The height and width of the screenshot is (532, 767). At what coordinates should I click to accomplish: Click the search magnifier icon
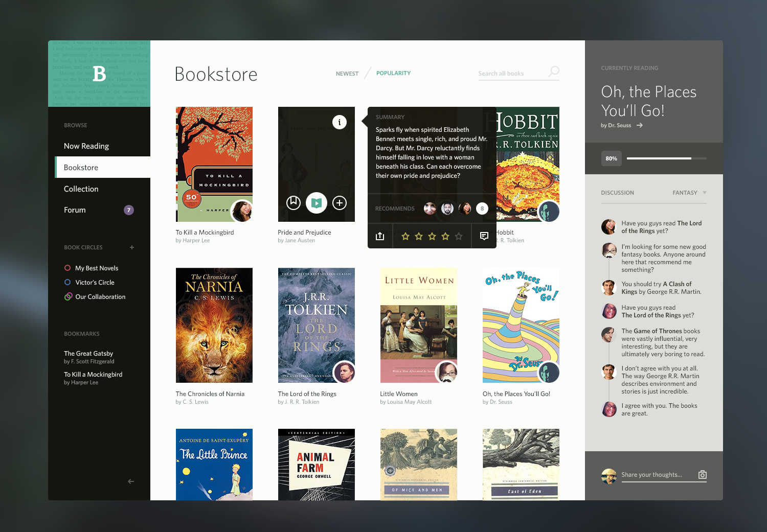553,72
